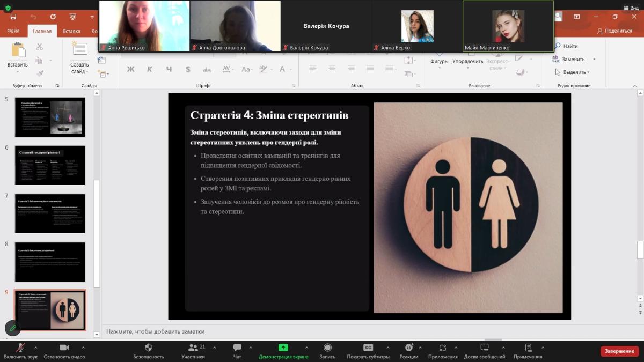Toggle camera with Остановить видео
The image size is (644, 362).
pos(64,348)
